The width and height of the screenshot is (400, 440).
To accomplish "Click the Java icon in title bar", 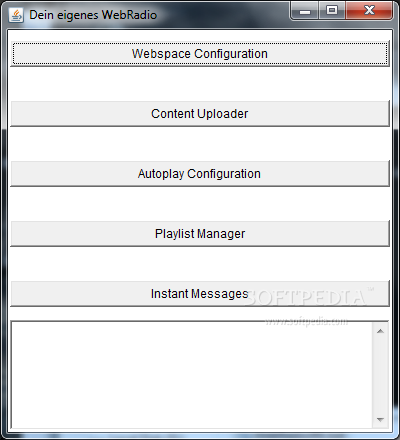I will (16, 15).
